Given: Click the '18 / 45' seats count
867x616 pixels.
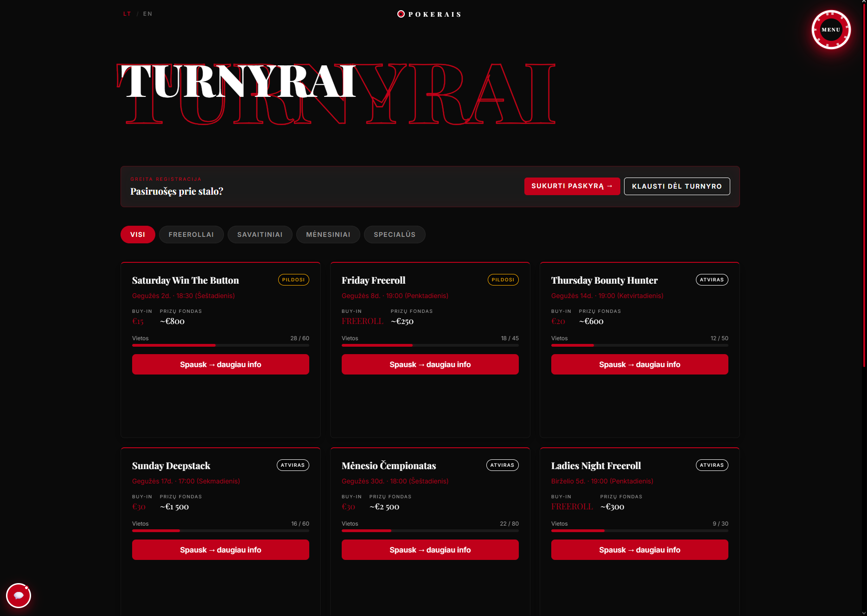Looking at the screenshot, I should [510, 338].
